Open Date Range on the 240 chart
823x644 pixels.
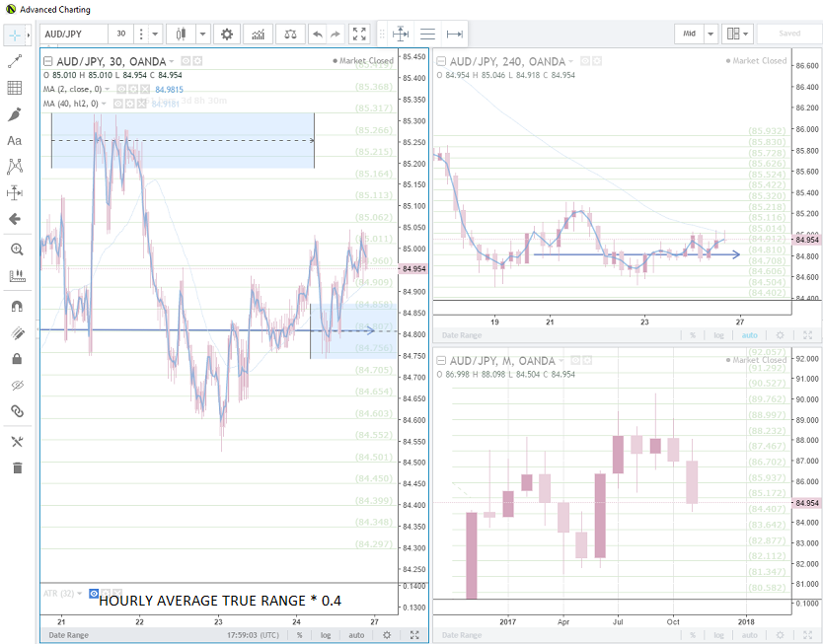click(x=462, y=335)
